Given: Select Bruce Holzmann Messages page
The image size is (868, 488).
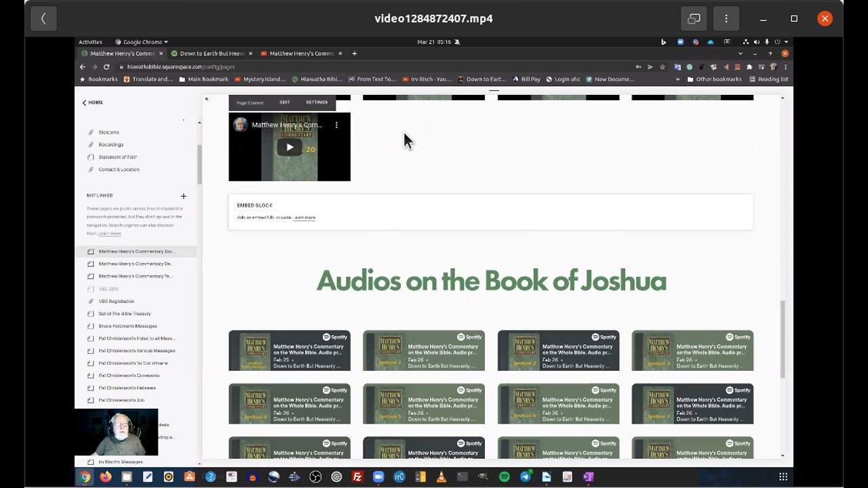Looking at the screenshot, I should tap(127, 326).
